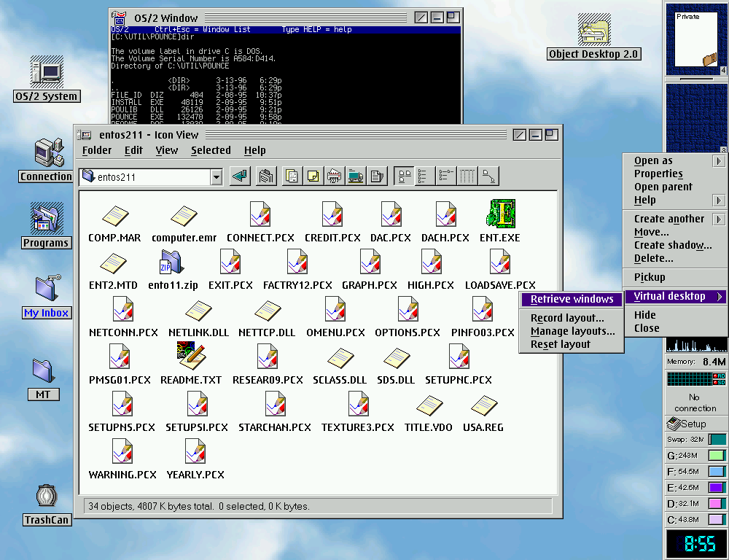Click the Private virtual desktop thumbnail
The width and height of the screenshot is (729, 560).
click(696, 39)
